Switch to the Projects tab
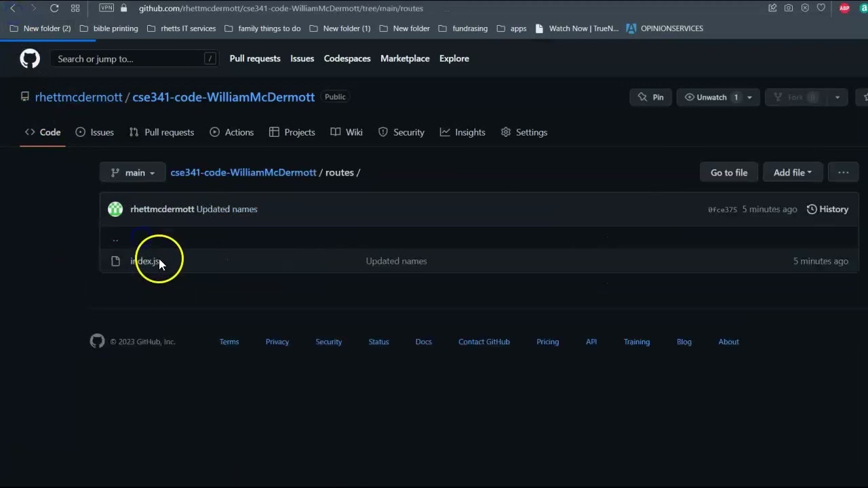This screenshot has height=488, width=868. point(292,132)
